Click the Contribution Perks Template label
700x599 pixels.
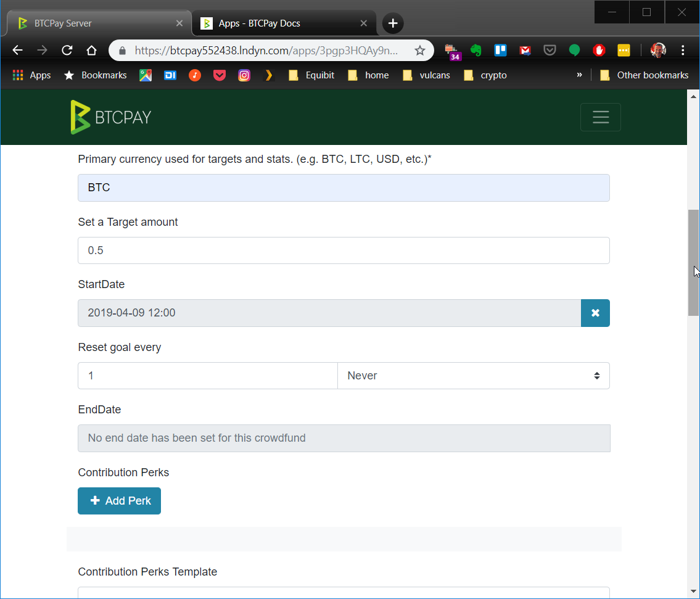[147, 572]
